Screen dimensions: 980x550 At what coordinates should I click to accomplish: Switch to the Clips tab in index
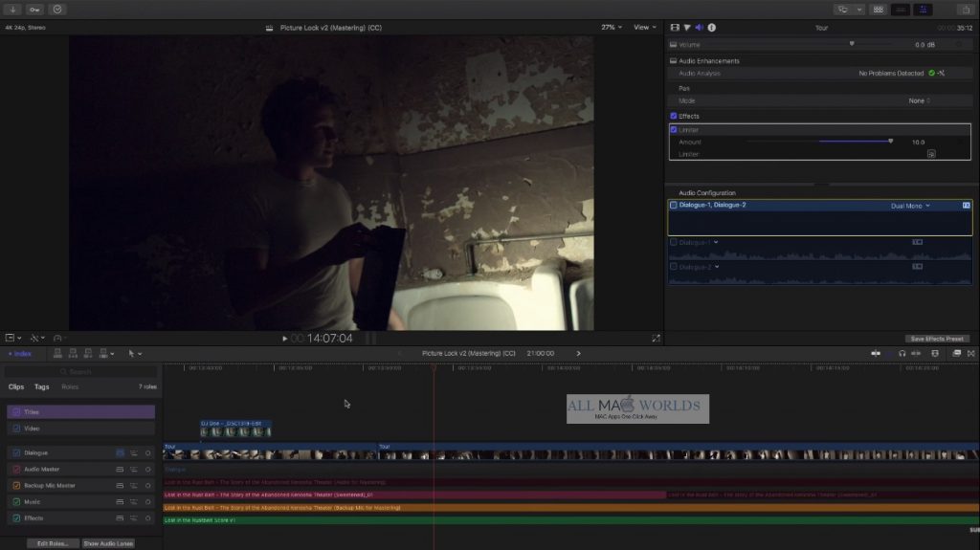pyautogui.click(x=16, y=386)
